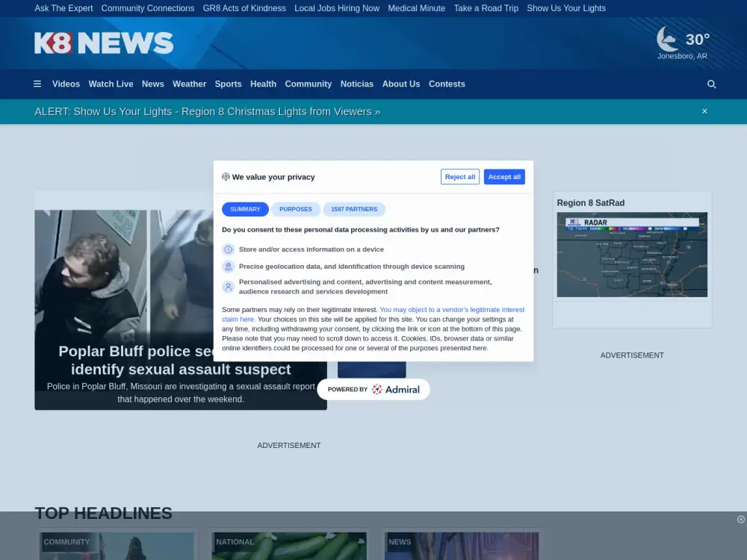Click the geolocation data purpose icon
The image size is (747, 560).
(x=229, y=267)
